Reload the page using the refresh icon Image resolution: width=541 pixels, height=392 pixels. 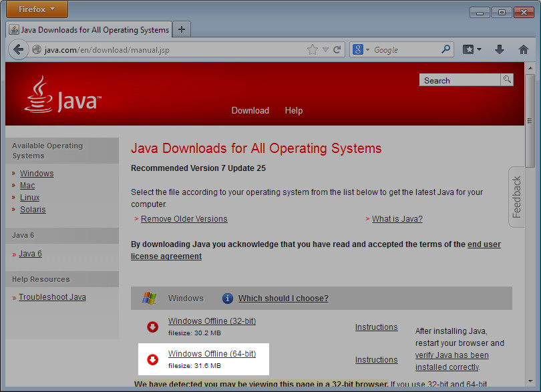click(x=337, y=49)
